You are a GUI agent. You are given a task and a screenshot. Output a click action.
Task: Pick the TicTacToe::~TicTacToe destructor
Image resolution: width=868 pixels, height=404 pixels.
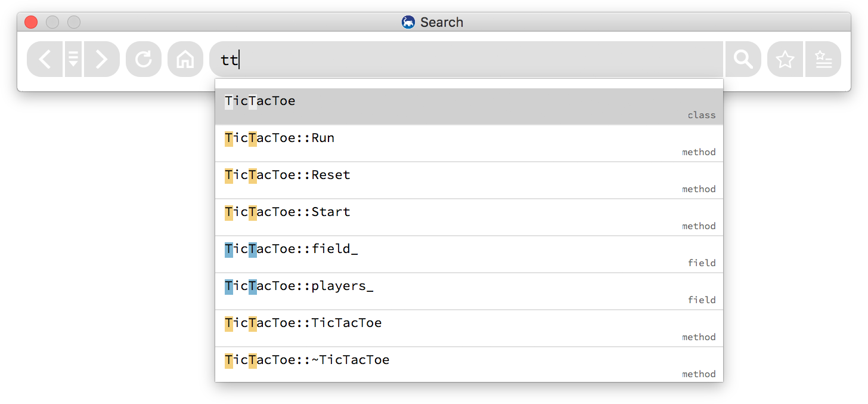pos(469,365)
